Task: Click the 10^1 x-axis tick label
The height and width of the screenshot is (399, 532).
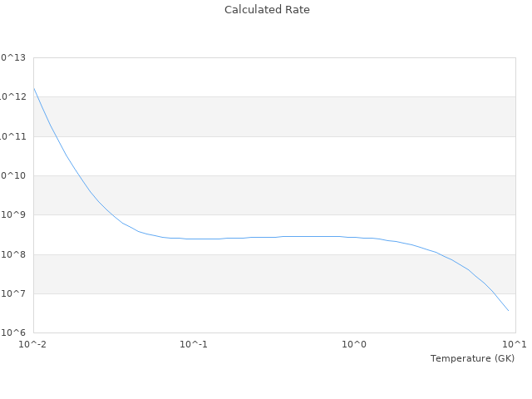Action: pos(515,344)
